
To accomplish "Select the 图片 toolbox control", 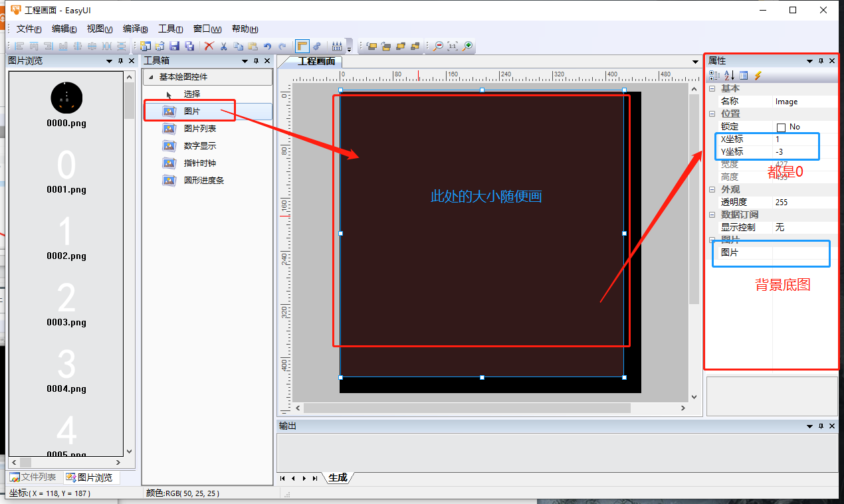I will [x=207, y=111].
